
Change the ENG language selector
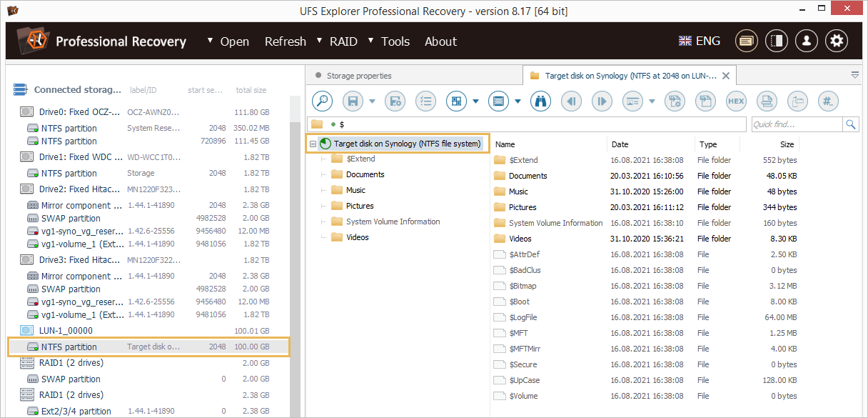click(700, 41)
